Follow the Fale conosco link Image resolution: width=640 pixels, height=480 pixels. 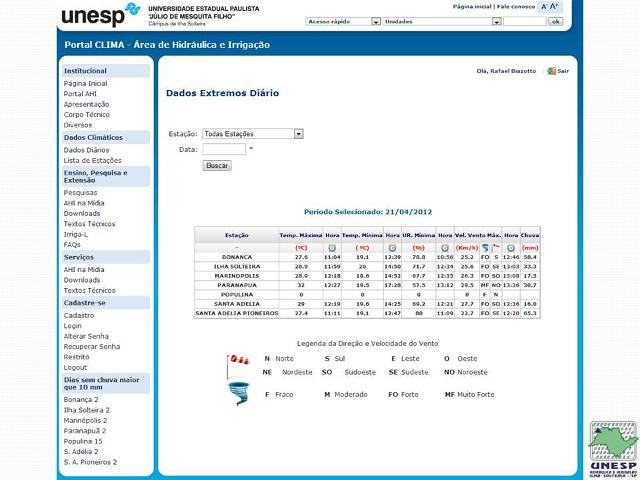click(516, 6)
